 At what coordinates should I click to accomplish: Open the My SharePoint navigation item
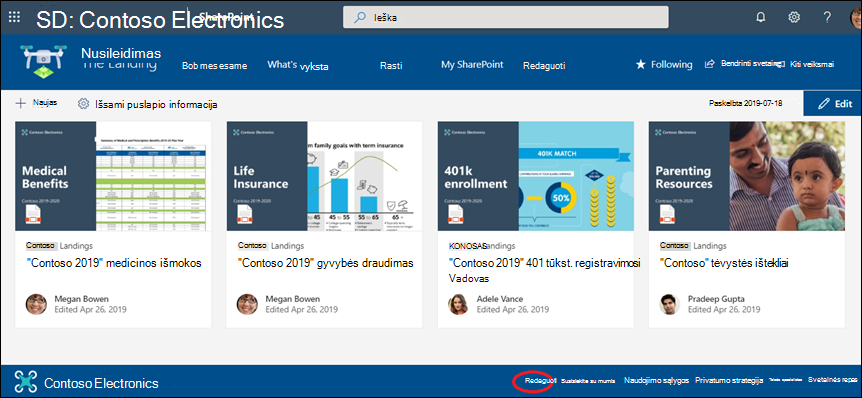coord(472,65)
